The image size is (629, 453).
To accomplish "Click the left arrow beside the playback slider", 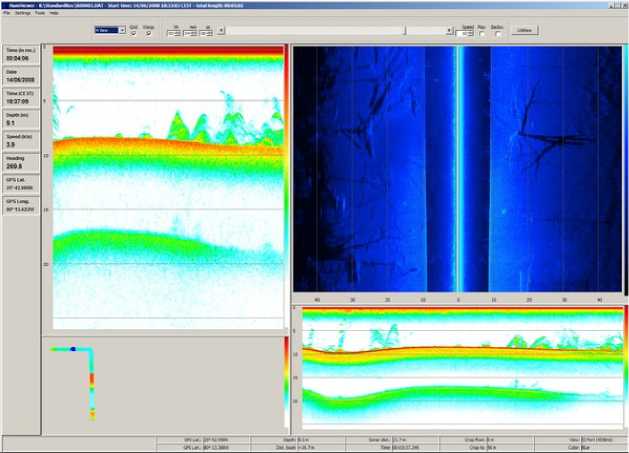I will point(221,31).
